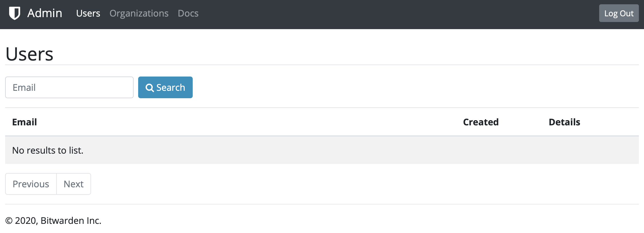The height and width of the screenshot is (233, 644).
Task: Click the empty results table area
Action: pos(314,150)
